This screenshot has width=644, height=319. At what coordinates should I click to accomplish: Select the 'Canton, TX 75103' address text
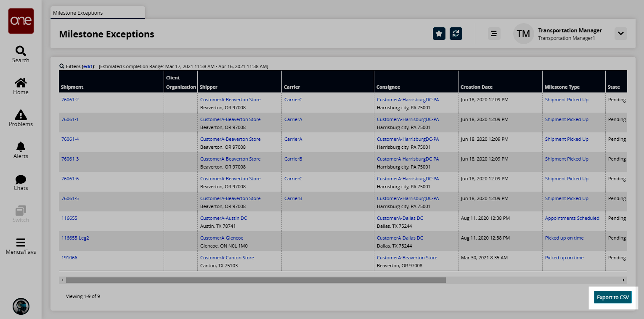[219, 266]
